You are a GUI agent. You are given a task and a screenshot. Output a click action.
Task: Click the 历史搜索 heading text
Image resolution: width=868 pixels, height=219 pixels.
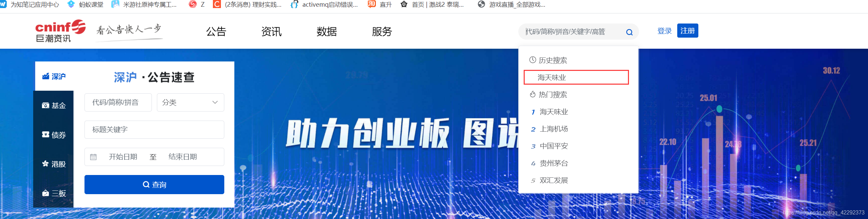(553, 60)
